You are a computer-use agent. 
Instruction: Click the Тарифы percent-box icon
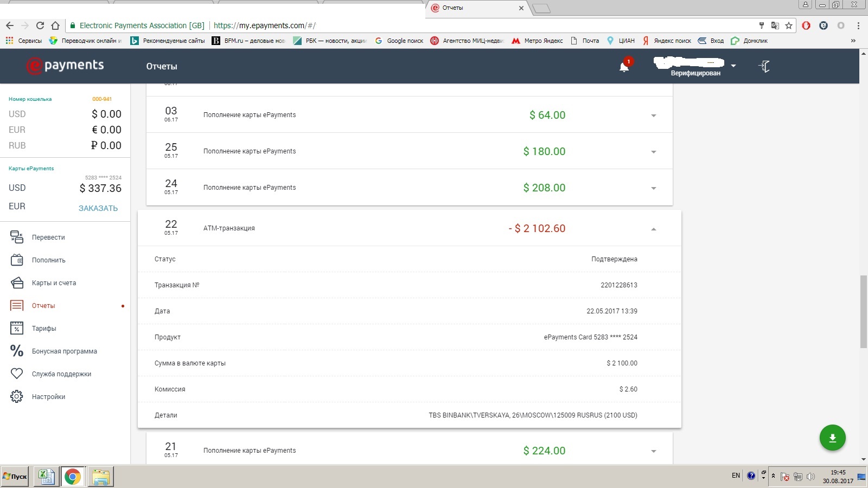tap(17, 328)
